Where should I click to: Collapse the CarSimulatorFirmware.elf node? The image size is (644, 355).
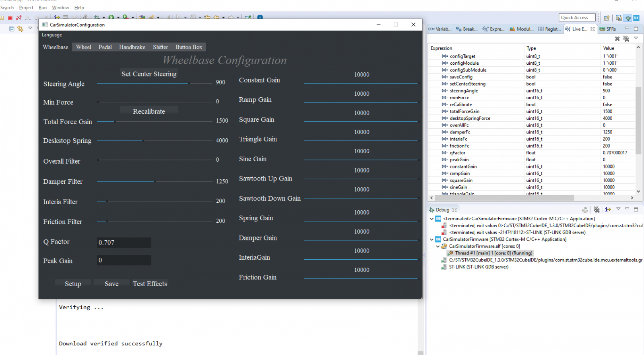(438, 246)
